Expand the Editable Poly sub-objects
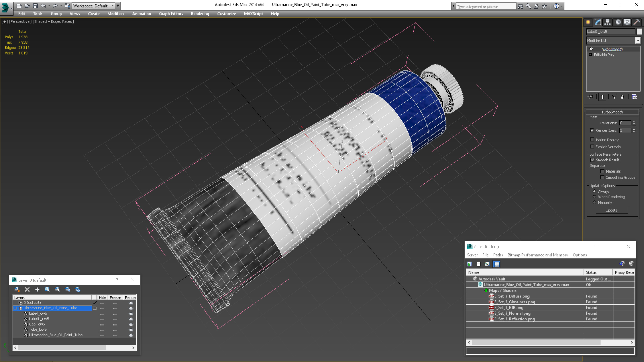Screen dimensions: 644x362 tap(590, 55)
